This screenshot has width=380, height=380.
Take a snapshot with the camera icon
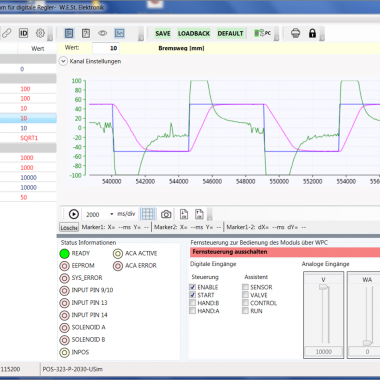click(x=166, y=214)
